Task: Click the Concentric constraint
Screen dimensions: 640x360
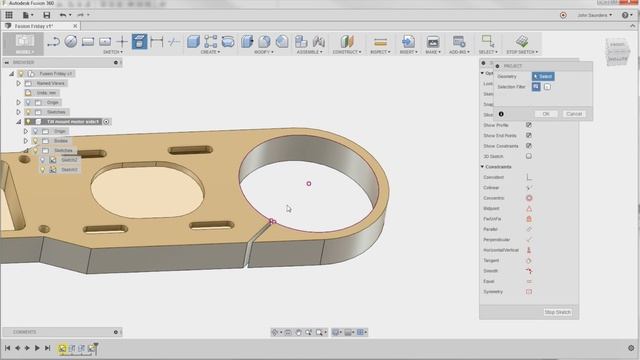Action: click(x=529, y=198)
